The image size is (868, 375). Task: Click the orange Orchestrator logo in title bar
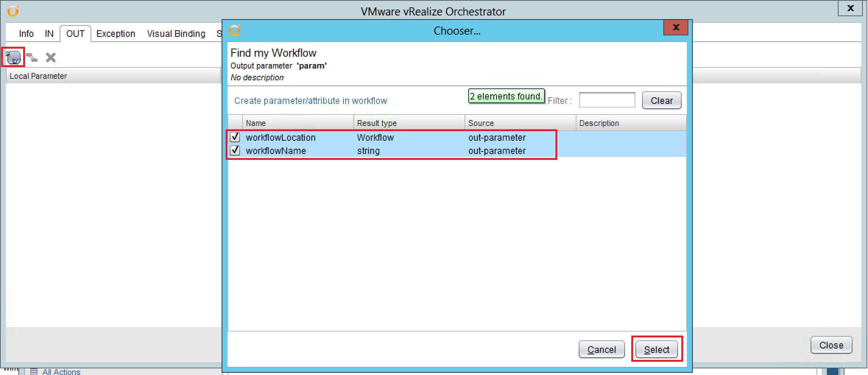coord(13,11)
